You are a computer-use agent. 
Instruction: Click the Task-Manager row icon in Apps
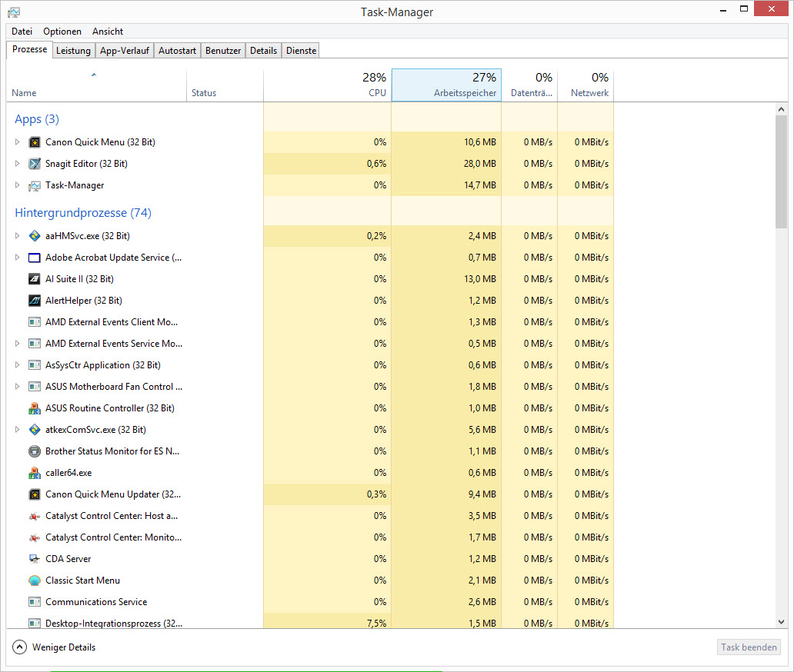[x=35, y=186]
